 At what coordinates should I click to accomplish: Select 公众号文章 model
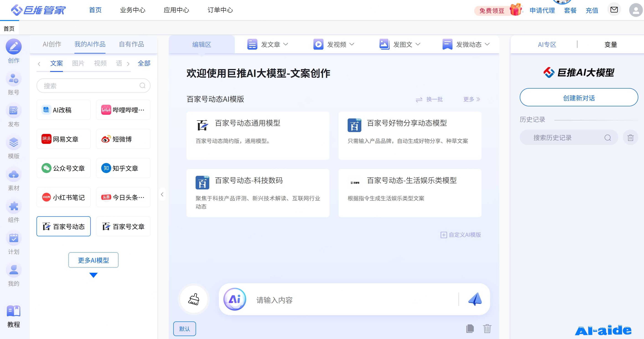(64, 168)
